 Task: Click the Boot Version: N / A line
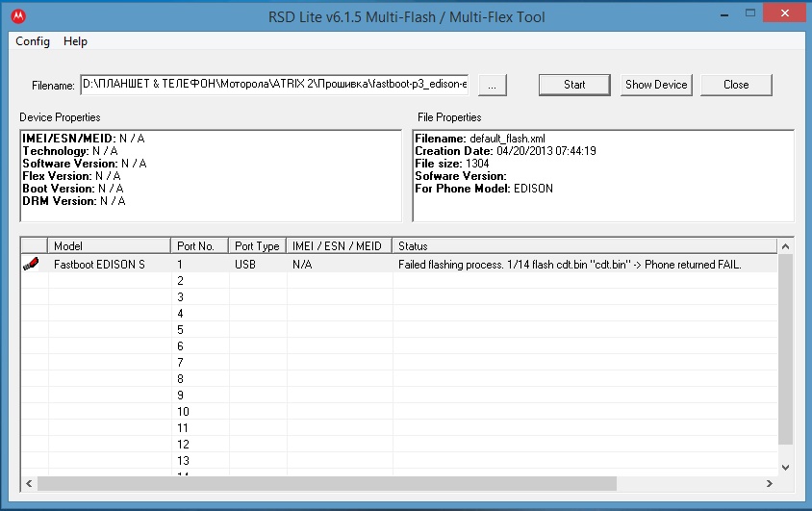point(73,188)
